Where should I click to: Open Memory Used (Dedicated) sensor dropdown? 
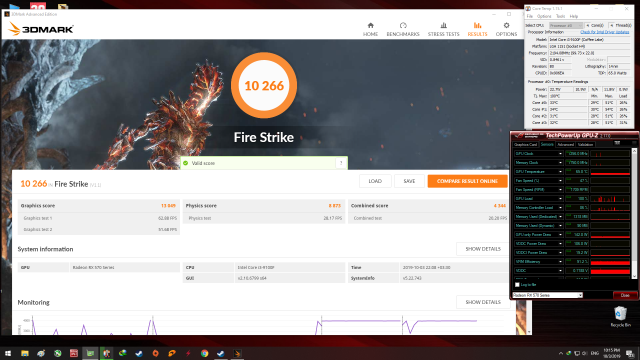(560, 217)
